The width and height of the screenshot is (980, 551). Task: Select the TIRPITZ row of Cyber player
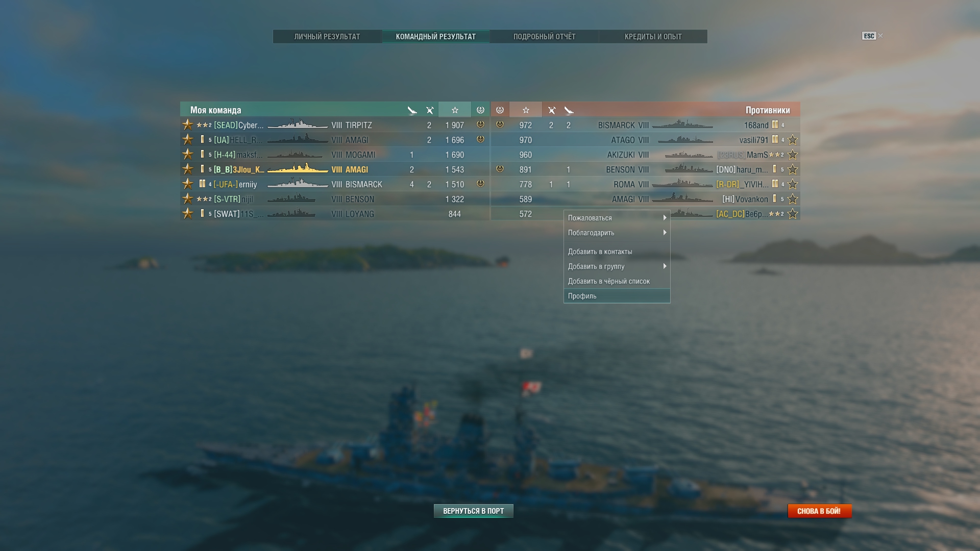click(335, 125)
